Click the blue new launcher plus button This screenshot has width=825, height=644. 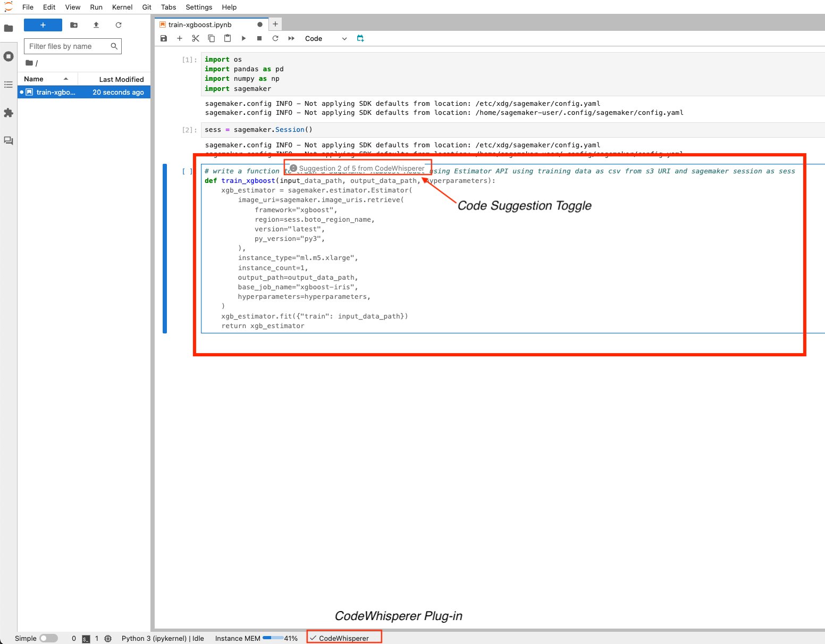pos(43,25)
